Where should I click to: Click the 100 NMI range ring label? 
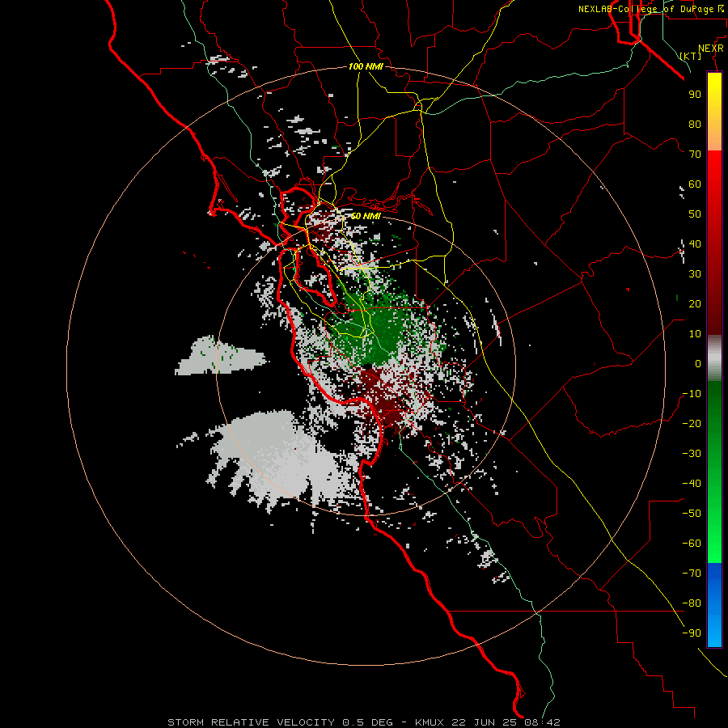tap(366, 66)
